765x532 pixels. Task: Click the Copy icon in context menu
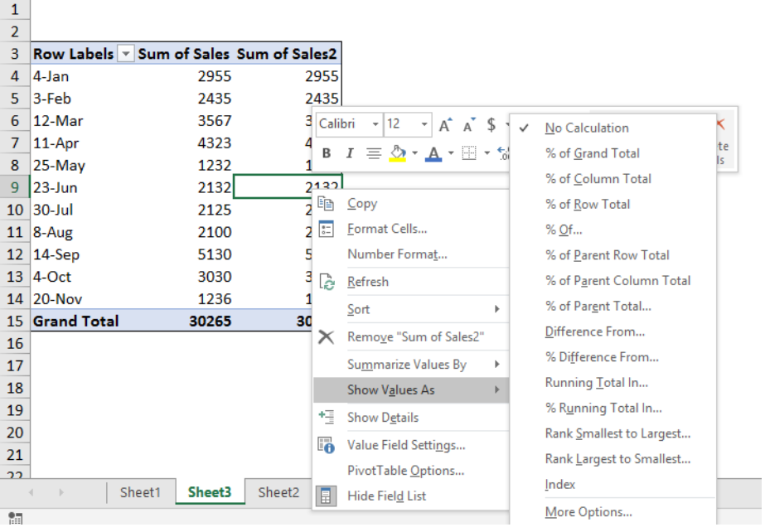326,203
